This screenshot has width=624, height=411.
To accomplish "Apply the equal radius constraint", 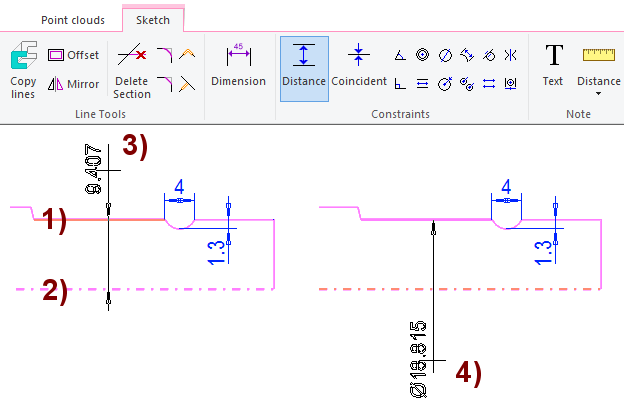I will point(467,84).
